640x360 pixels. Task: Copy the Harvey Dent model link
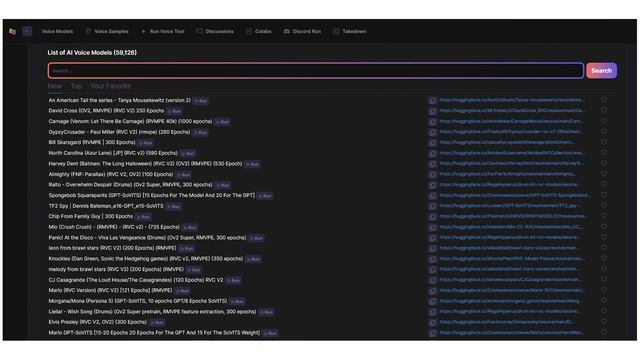coord(433,164)
